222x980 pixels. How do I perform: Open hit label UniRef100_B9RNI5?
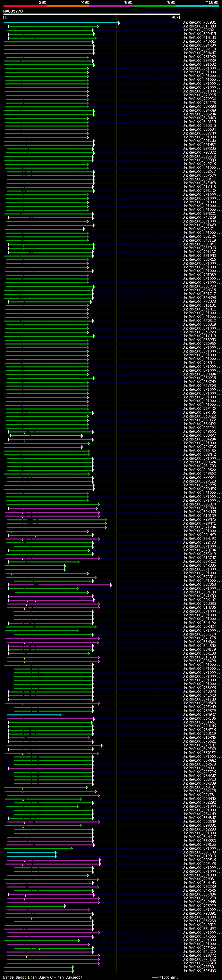[199, 34]
